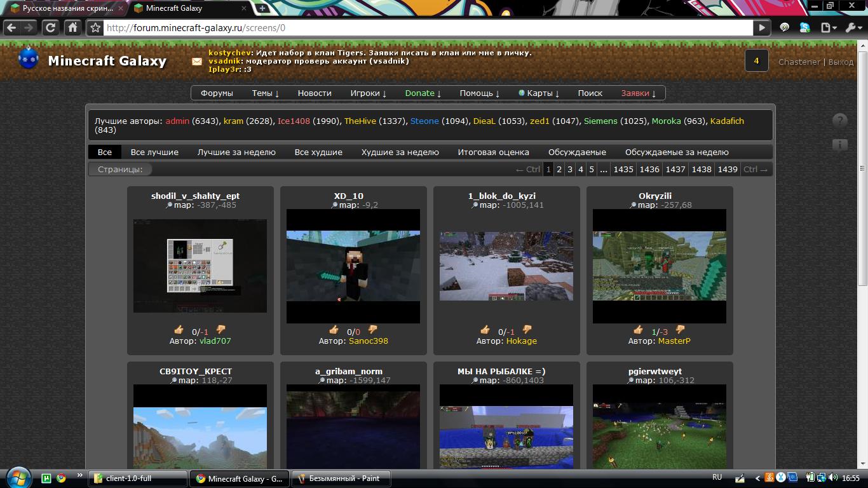This screenshot has height=488, width=868.
Task: Expand the Карты dropdown menu
Action: click(x=539, y=93)
